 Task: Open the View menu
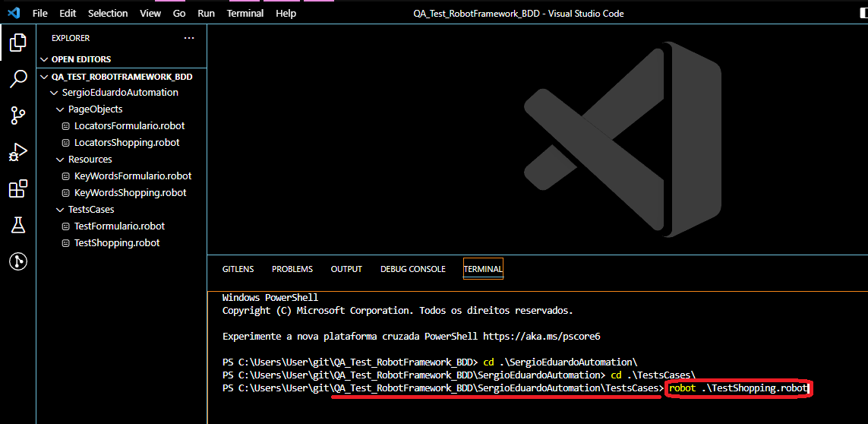[x=150, y=14]
